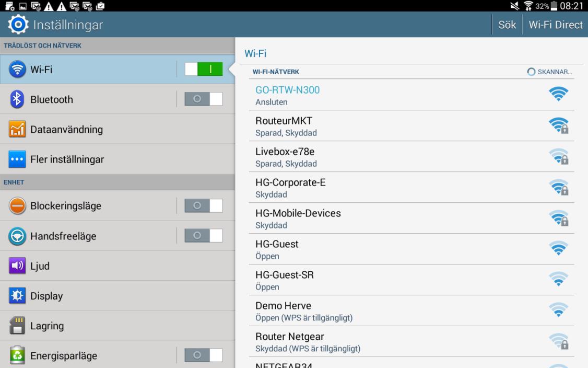Tap the Blockeringsläge orange icon

17,206
